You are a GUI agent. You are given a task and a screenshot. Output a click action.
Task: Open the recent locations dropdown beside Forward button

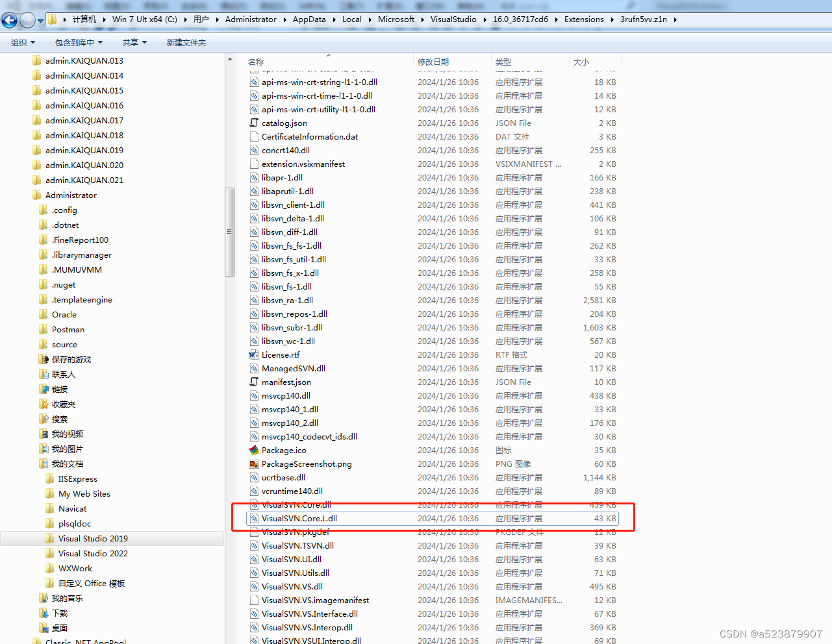pos(40,19)
